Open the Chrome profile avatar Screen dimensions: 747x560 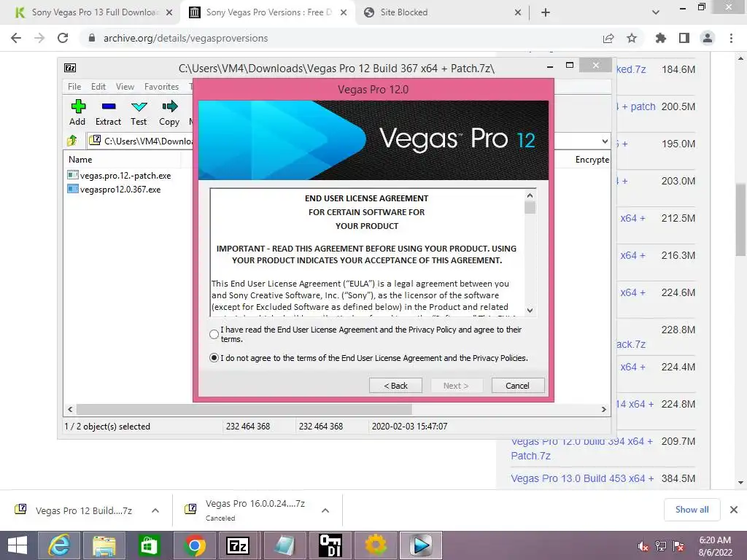point(708,38)
